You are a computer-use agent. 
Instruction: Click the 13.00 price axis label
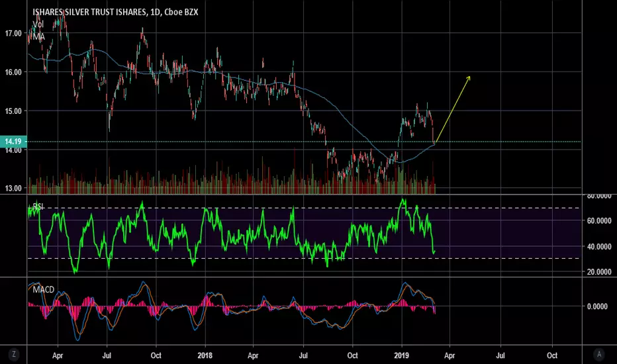click(13, 188)
